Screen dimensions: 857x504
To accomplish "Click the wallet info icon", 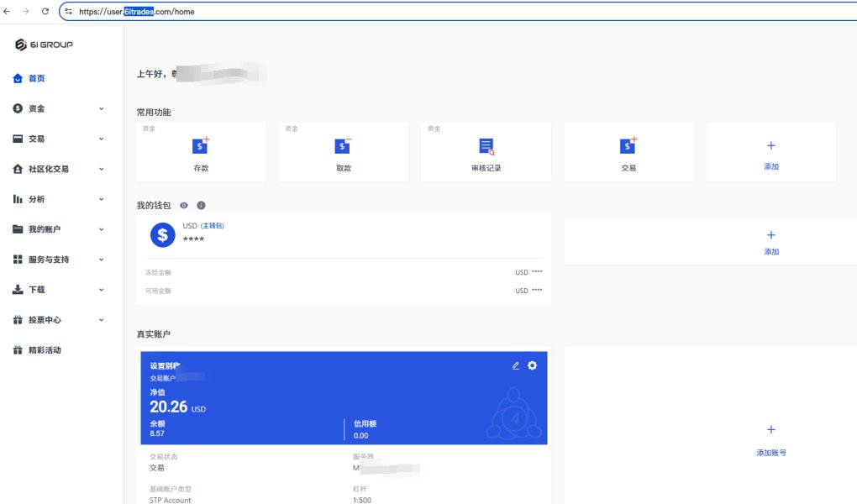I will click(x=201, y=206).
